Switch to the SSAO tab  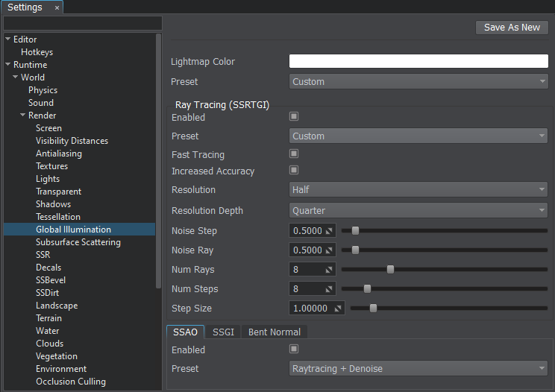pos(185,332)
